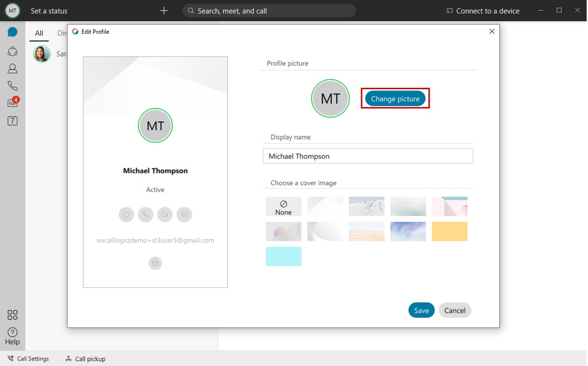Click the chat icon on Michael's profile card
Screen dimensions: 588x366
pyautogui.click(x=126, y=214)
